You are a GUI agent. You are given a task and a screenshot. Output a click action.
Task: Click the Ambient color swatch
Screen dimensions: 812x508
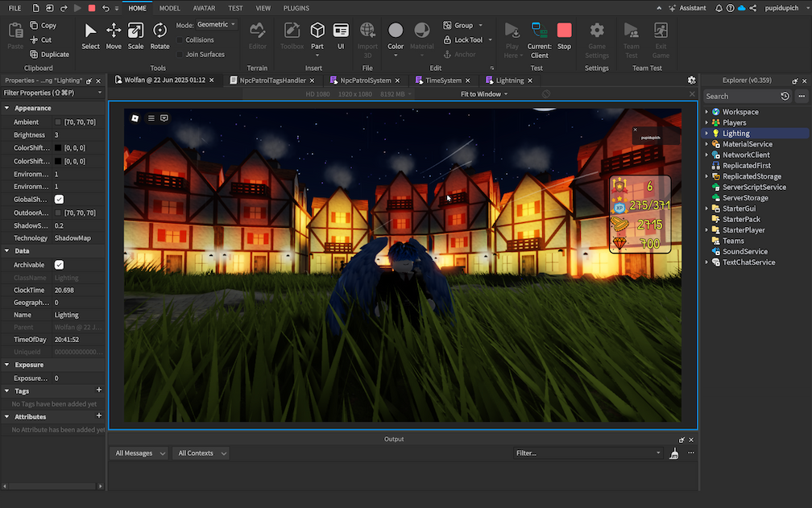[58, 122]
